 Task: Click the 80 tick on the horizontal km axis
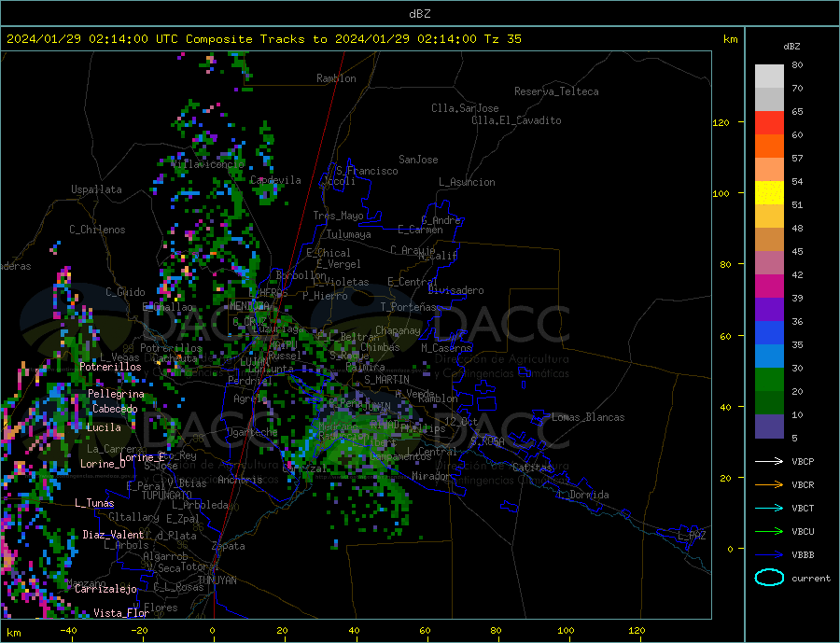pos(497,631)
